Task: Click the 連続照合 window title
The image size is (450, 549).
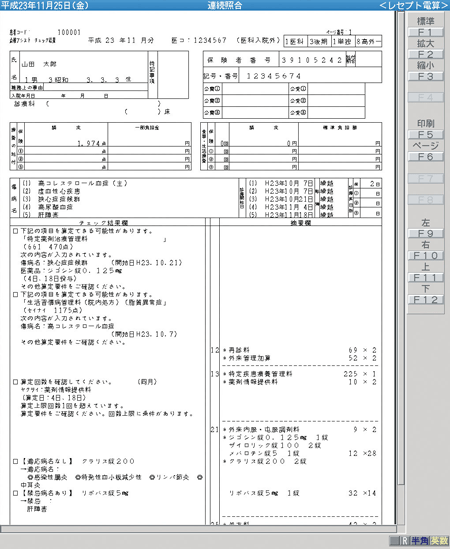Action: click(x=224, y=5)
